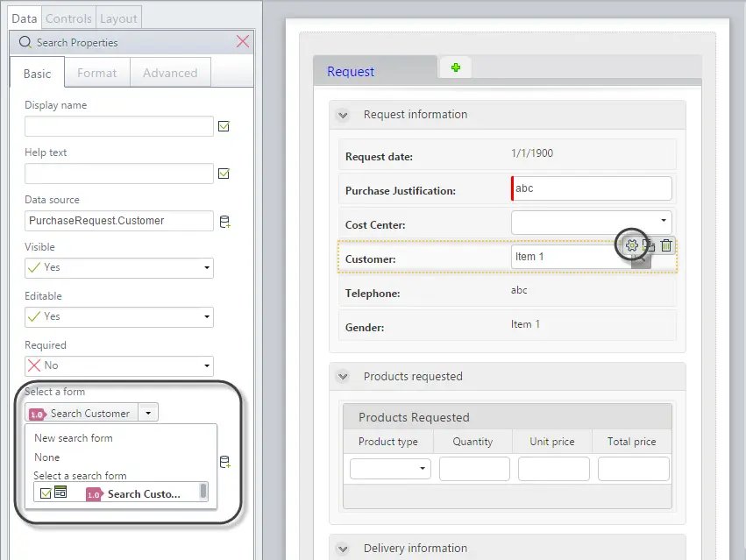Click the search magnifier icon in Search Properties
Image resolution: width=746 pixels, height=560 pixels.
[25, 42]
